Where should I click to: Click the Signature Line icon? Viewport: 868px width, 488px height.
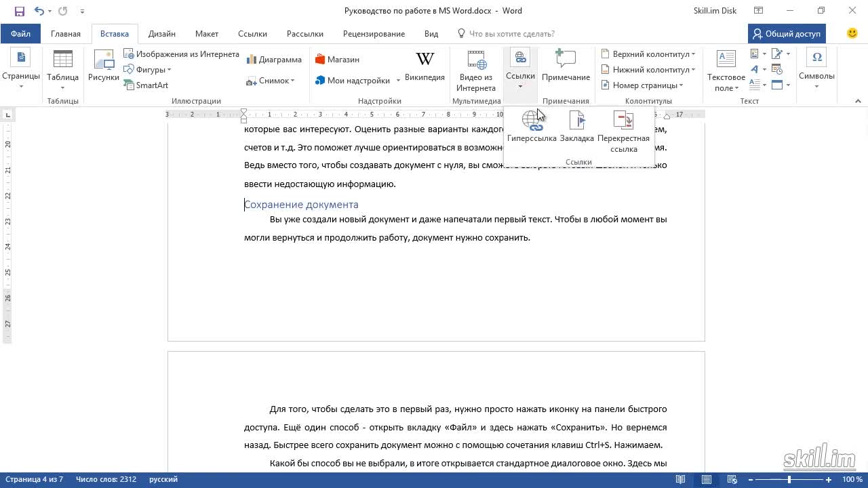[x=777, y=54]
